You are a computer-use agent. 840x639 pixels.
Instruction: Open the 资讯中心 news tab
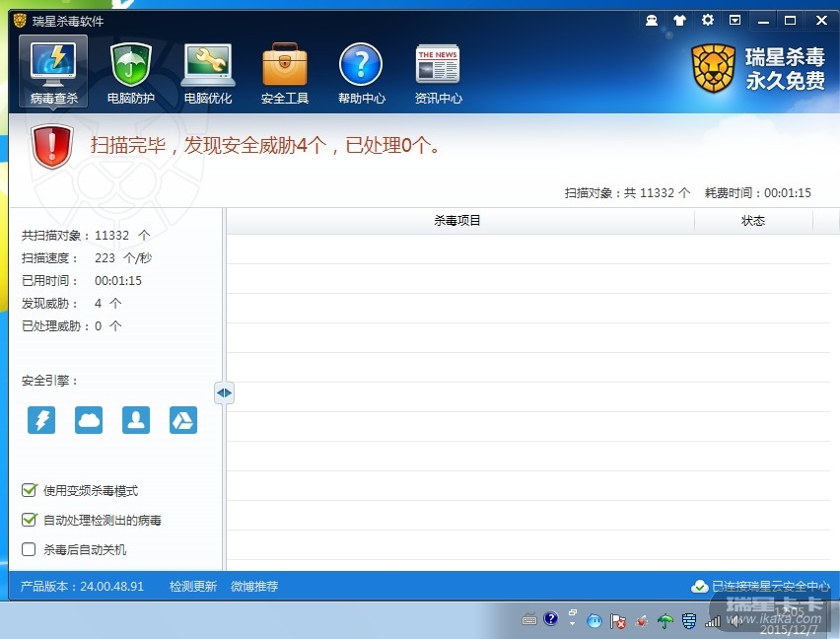pyautogui.click(x=438, y=72)
